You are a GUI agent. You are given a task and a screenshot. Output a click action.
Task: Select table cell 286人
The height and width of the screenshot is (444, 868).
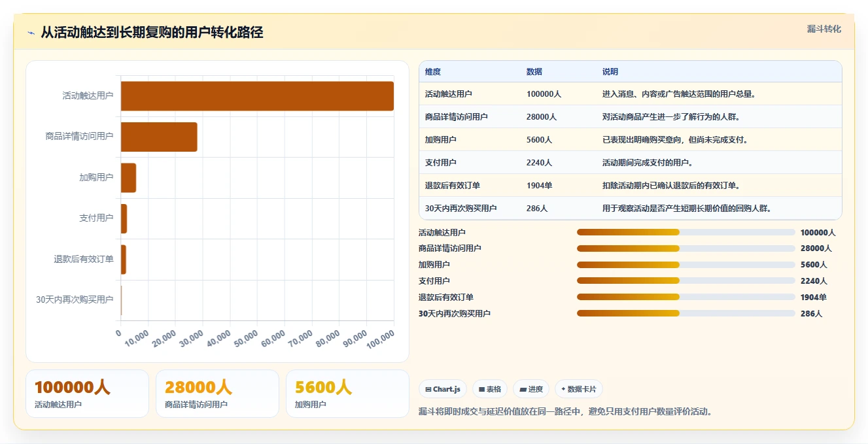click(537, 209)
